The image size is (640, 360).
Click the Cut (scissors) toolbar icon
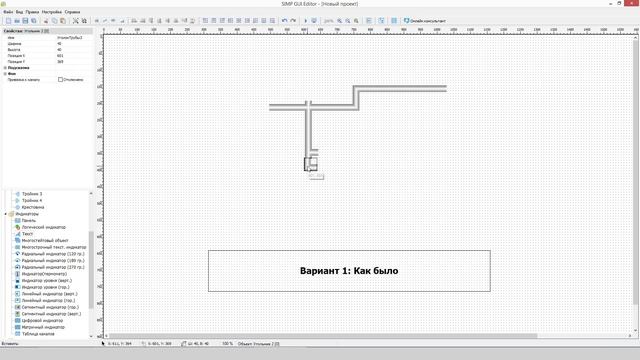[46, 20]
